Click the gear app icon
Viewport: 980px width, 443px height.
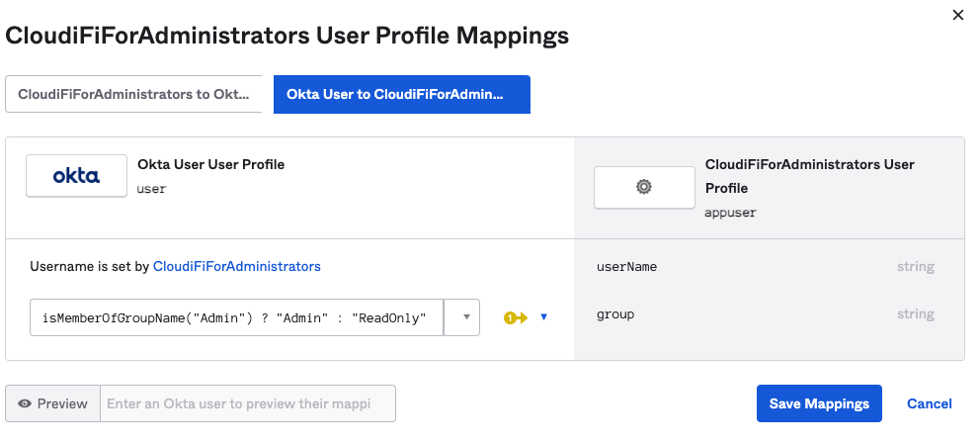[644, 187]
